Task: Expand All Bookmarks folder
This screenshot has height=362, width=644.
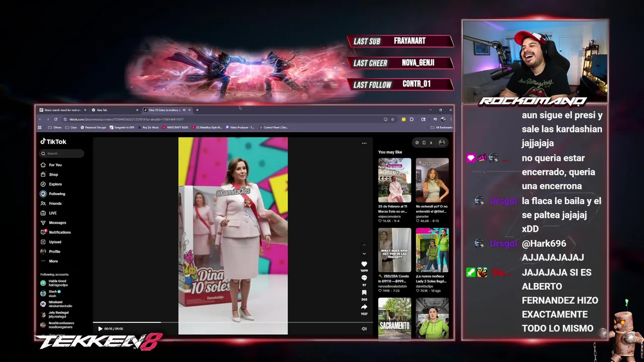Action: tap(442, 128)
